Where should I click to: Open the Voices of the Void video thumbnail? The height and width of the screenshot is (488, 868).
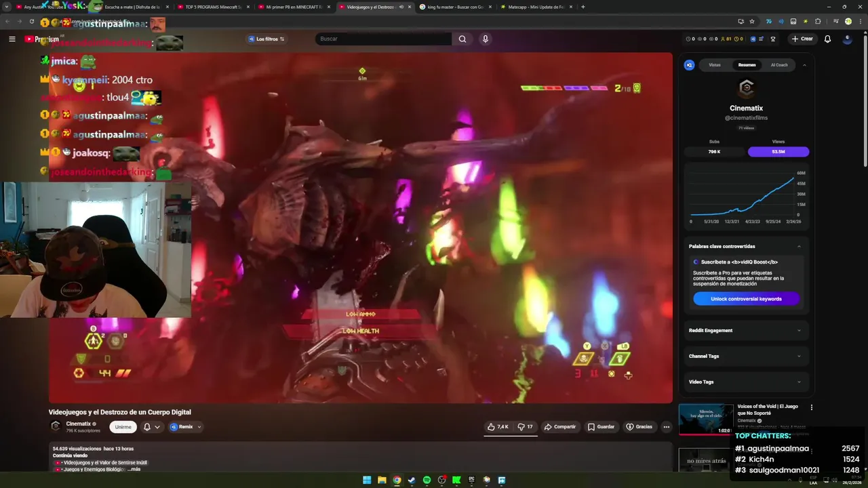pyautogui.click(x=706, y=420)
